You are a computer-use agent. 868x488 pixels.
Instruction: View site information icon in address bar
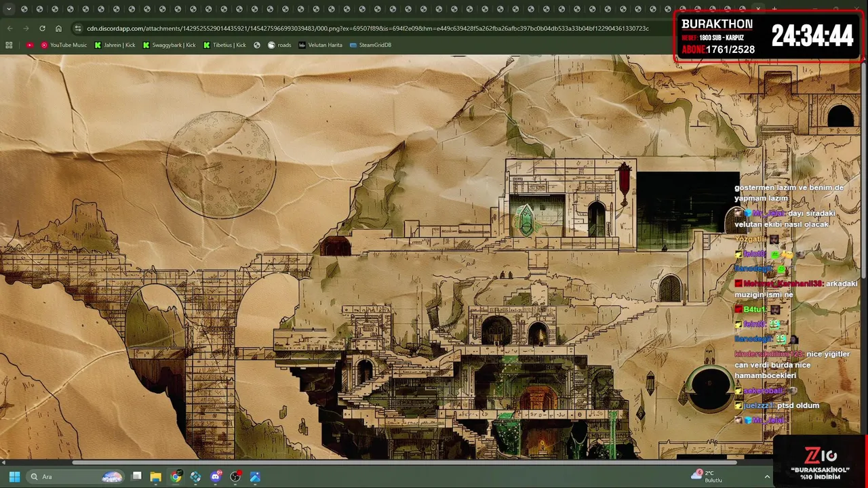77,28
